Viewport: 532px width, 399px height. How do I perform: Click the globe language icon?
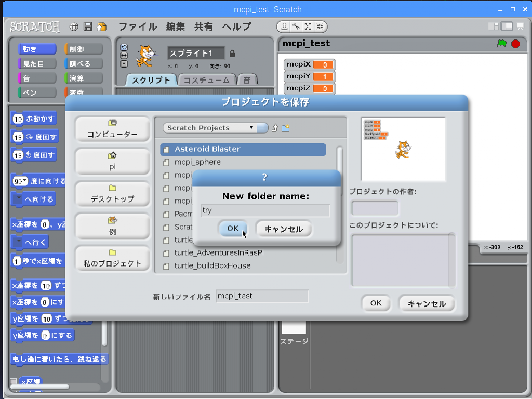pyautogui.click(x=74, y=27)
